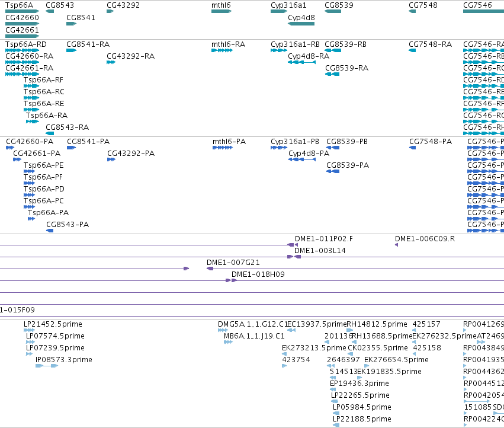The image size is (504, 428).
Task: Select protein CG42661-PA
Action: (17, 159)
